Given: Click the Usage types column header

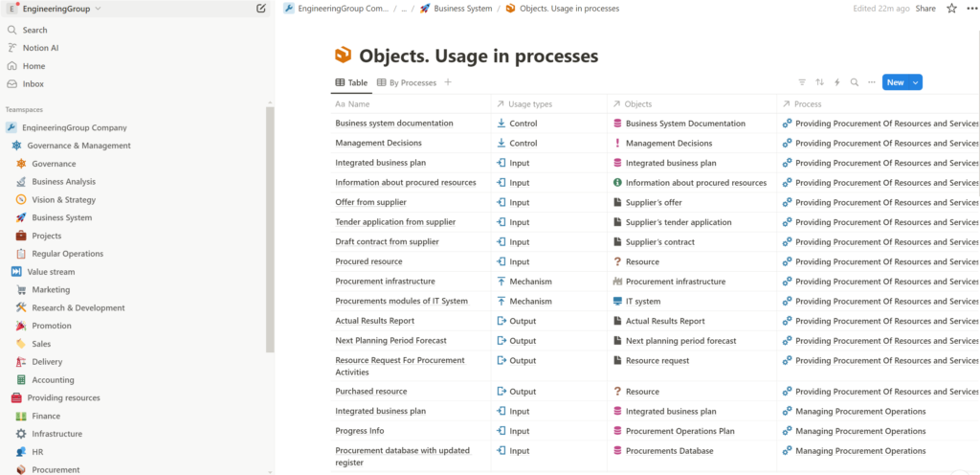Looking at the screenshot, I should (x=529, y=103).
